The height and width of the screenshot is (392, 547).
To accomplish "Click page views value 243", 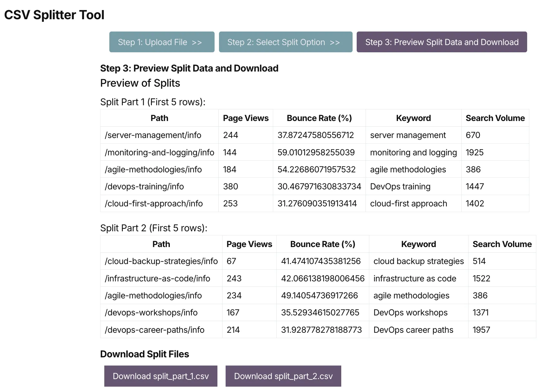I will coord(249,279).
